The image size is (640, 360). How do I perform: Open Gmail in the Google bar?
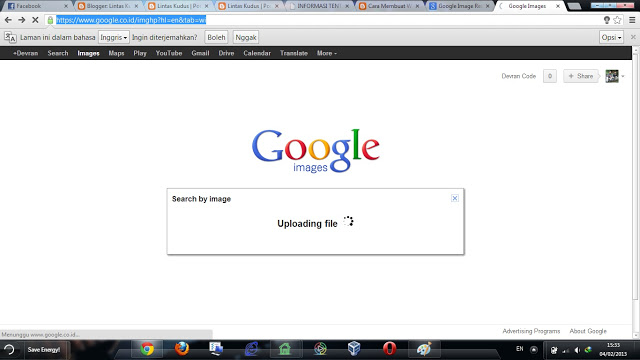[x=200, y=53]
